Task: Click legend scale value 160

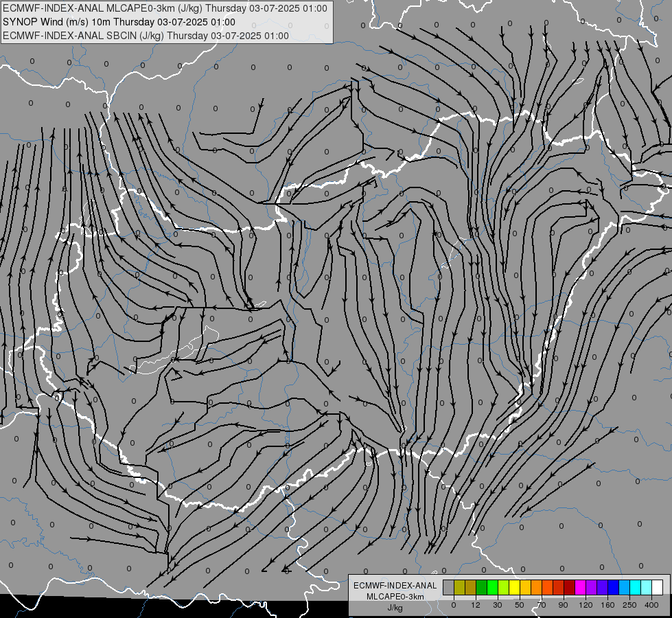Action: pyautogui.click(x=607, y=605)
